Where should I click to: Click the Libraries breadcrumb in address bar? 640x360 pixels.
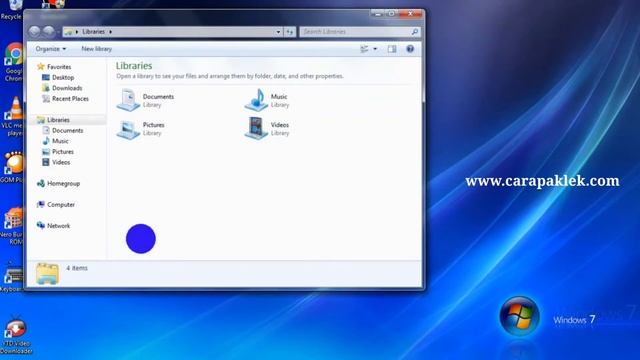click(x=93, y=32)
